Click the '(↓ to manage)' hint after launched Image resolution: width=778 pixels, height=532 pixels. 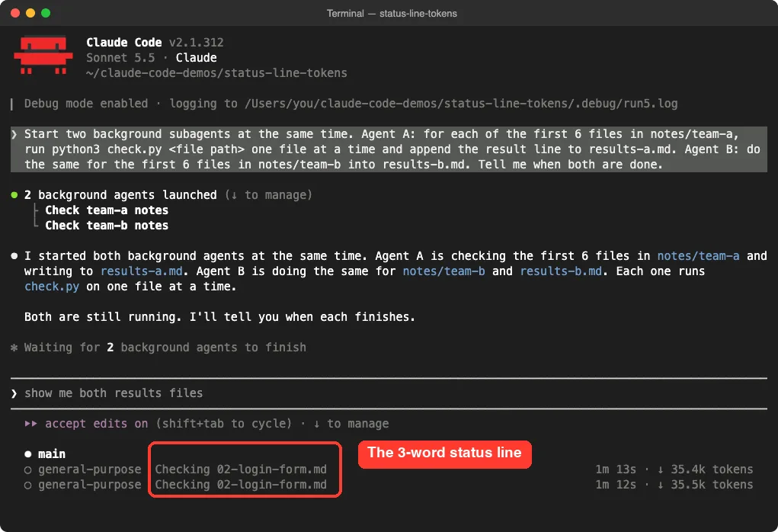pyautogui.click(x=268, y=195)
